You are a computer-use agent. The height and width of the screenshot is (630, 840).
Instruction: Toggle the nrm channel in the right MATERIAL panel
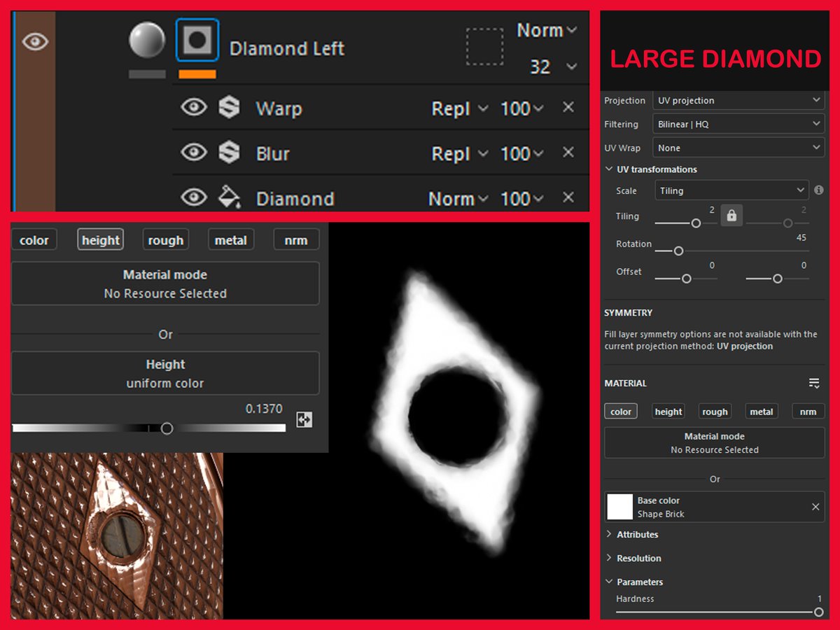pos(808,412)
